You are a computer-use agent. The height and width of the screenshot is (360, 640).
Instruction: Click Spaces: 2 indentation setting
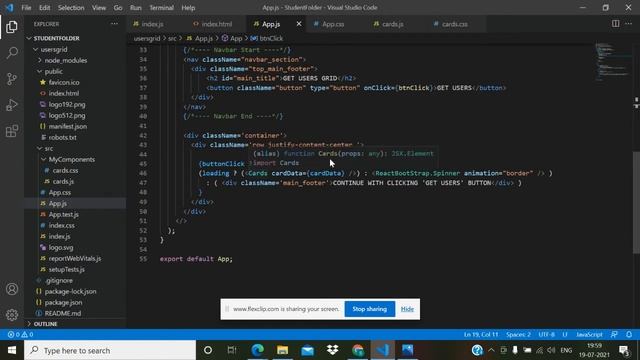518,334
